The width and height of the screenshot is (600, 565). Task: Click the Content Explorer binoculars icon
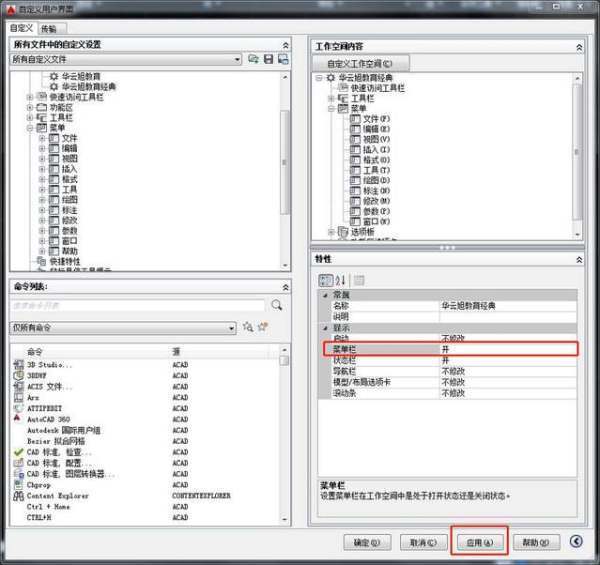tap(18, 496)
